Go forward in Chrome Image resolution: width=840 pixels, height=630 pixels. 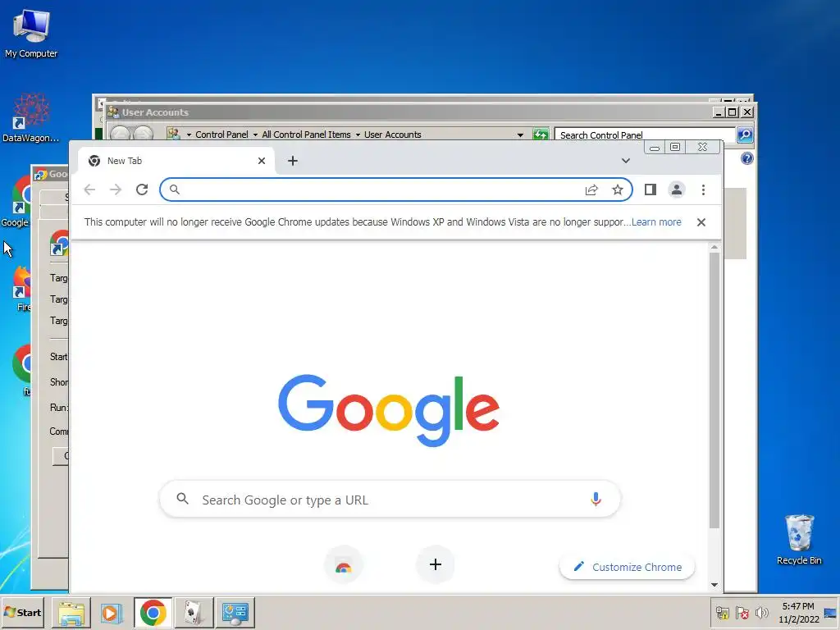(x=116, y=189)
